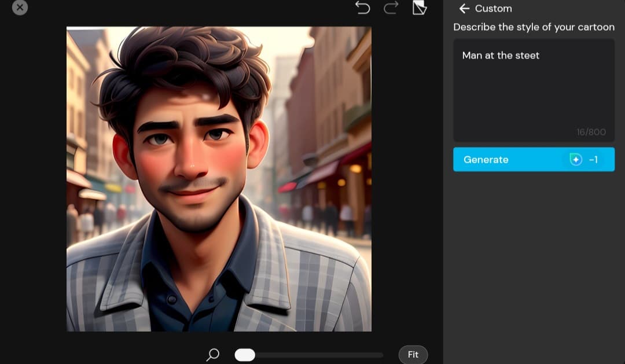
Task: Go back using the Custom arrow
Action: [464, 8]
